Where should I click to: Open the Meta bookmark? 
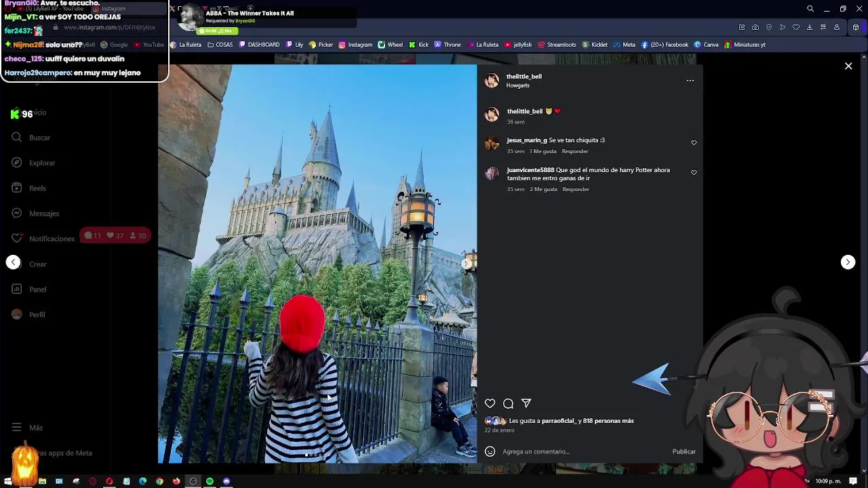(x=624, y=45)
